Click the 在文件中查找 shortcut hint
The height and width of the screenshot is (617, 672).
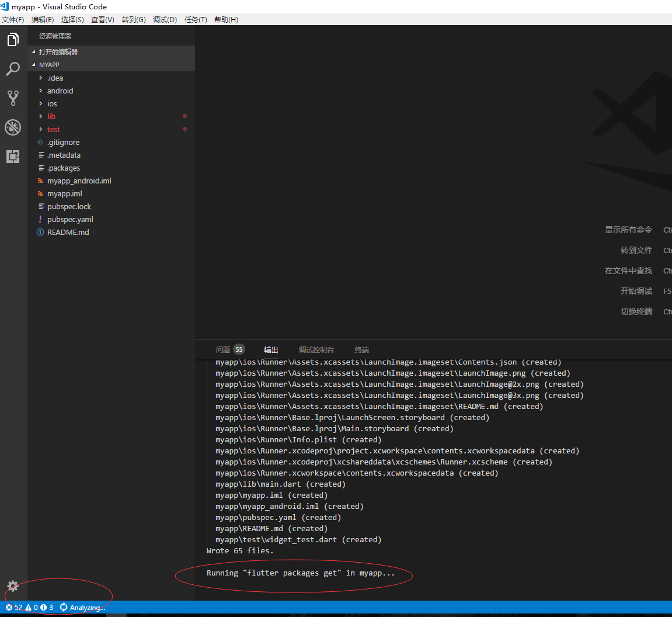tap(628, 271)
